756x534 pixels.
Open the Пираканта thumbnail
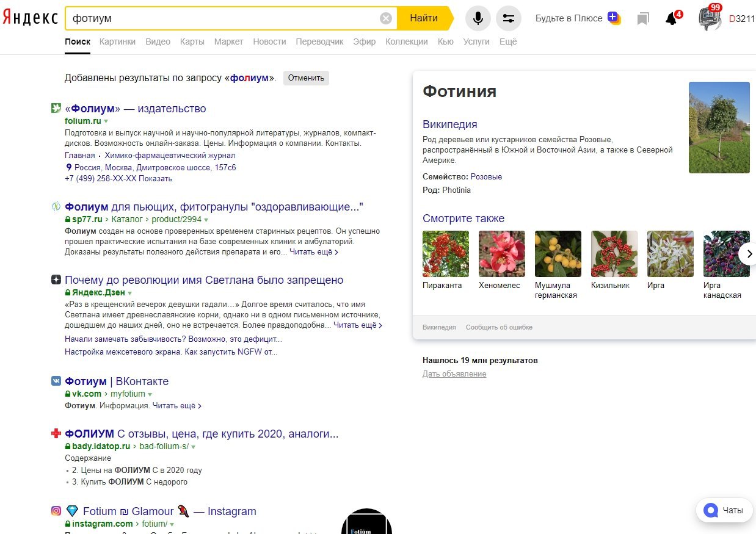click(446, 254)
